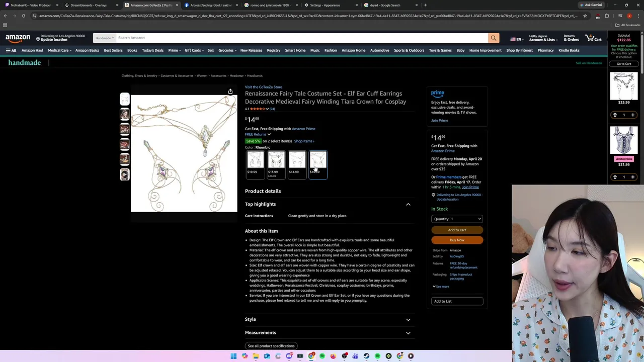
Task: Select the $14.99 color option swatch
Action: click(297, 165)
